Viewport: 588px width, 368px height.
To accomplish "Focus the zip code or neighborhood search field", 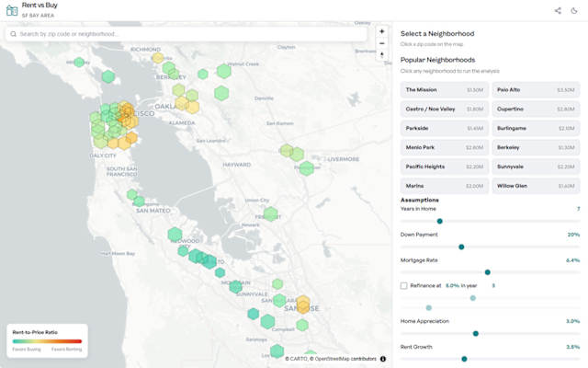I will pos(186,34).
